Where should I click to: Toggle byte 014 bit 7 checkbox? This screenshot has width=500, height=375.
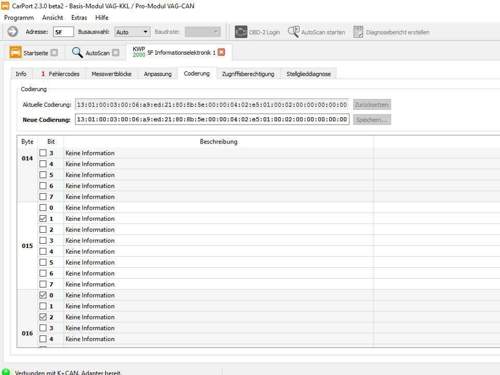[x=43, y=197]
